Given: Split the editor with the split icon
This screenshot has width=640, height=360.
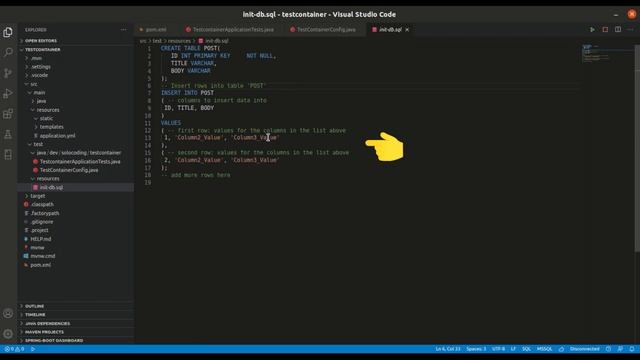Looking at the screenshot, I should click(x=618, y=29).
